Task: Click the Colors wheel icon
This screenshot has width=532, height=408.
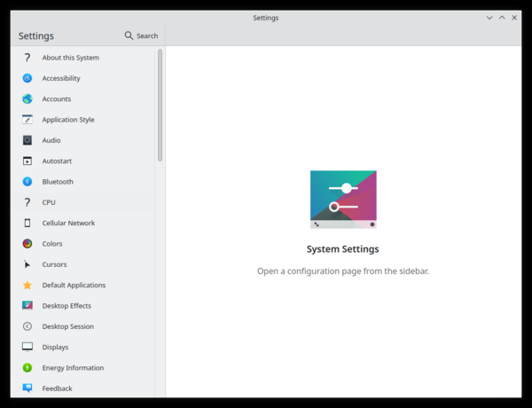Action: coord(27,244)
